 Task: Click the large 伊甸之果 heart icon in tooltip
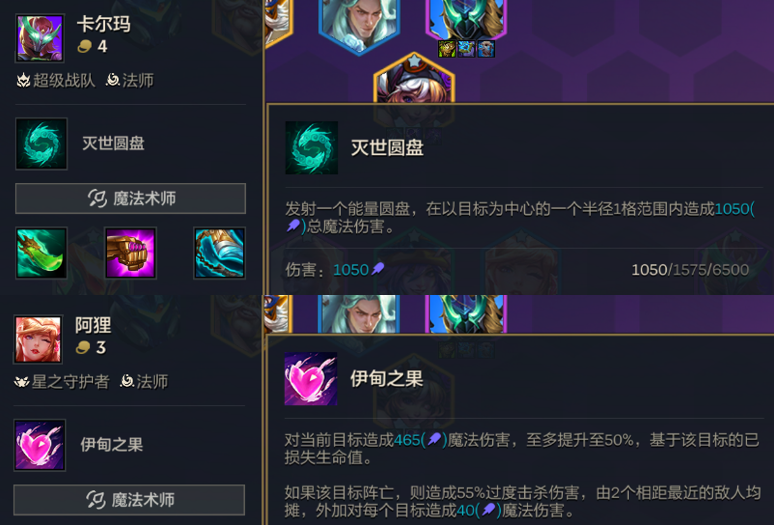click(x=311, y=378)
